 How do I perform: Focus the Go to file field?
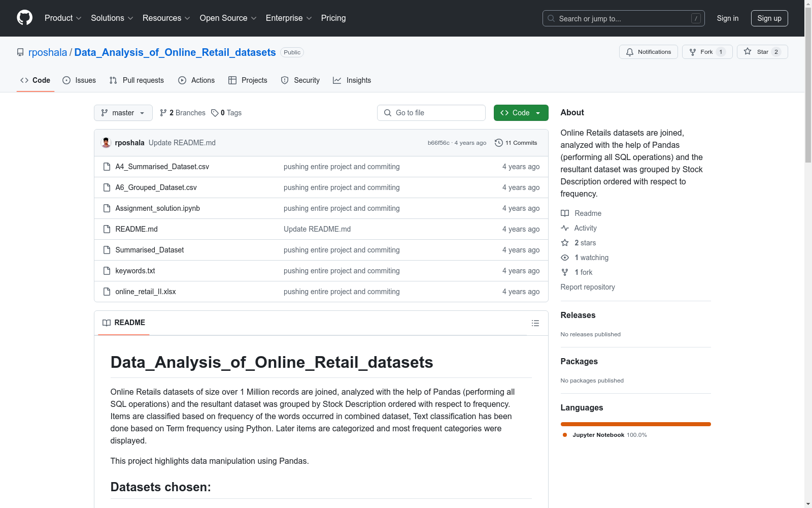pyautogui.click(x=431, y=113)
